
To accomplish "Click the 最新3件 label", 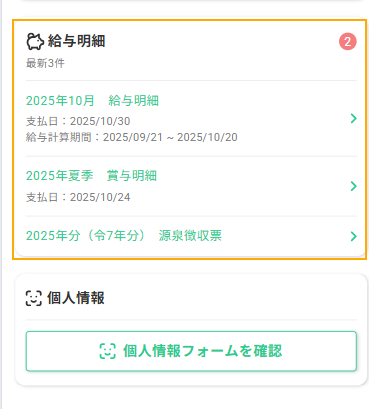I will pyautogui.click(x=45, y=63).
